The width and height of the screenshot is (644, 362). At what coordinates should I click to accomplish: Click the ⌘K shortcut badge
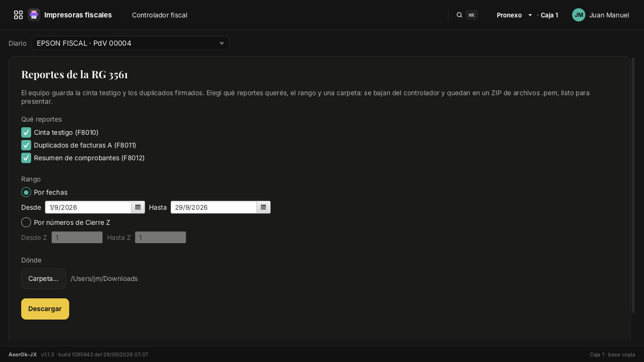click(x=471, y=15)
